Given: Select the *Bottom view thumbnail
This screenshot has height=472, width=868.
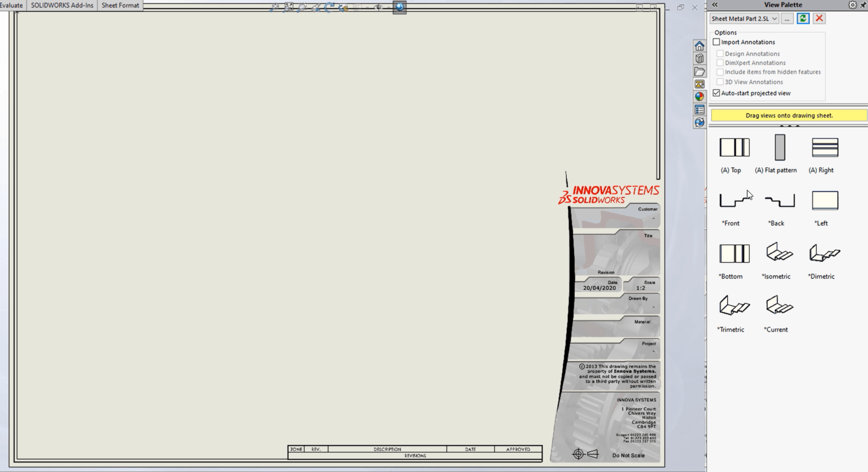Looking at the screenshot, I should pos(734,253).
